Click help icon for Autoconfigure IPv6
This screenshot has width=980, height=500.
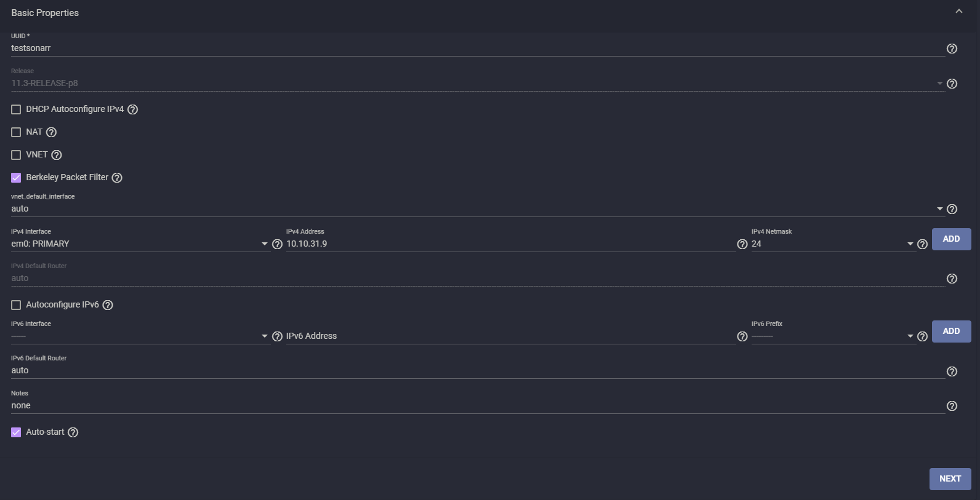[108, 305]
